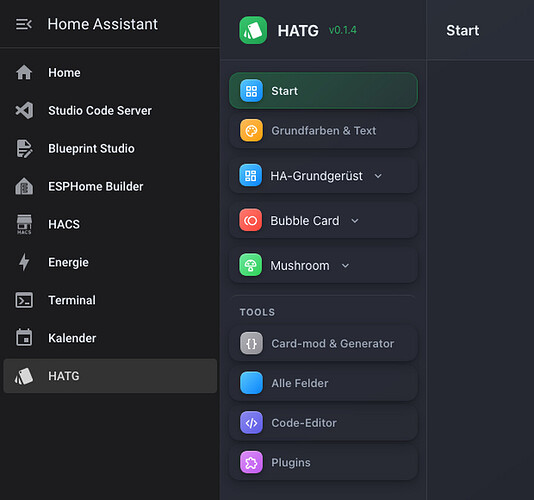
Task: Click the HACS store icon
Action: (24, 224)
